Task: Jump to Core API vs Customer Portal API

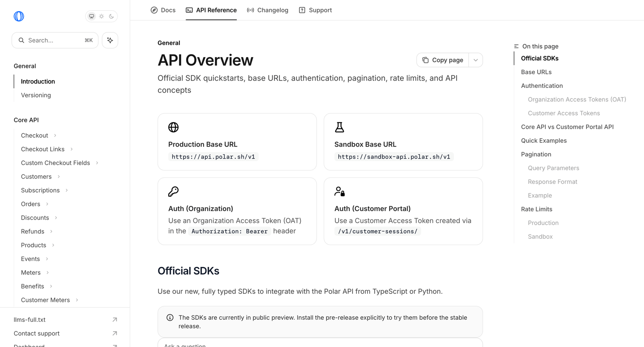Action: click(x=567, y=127)
